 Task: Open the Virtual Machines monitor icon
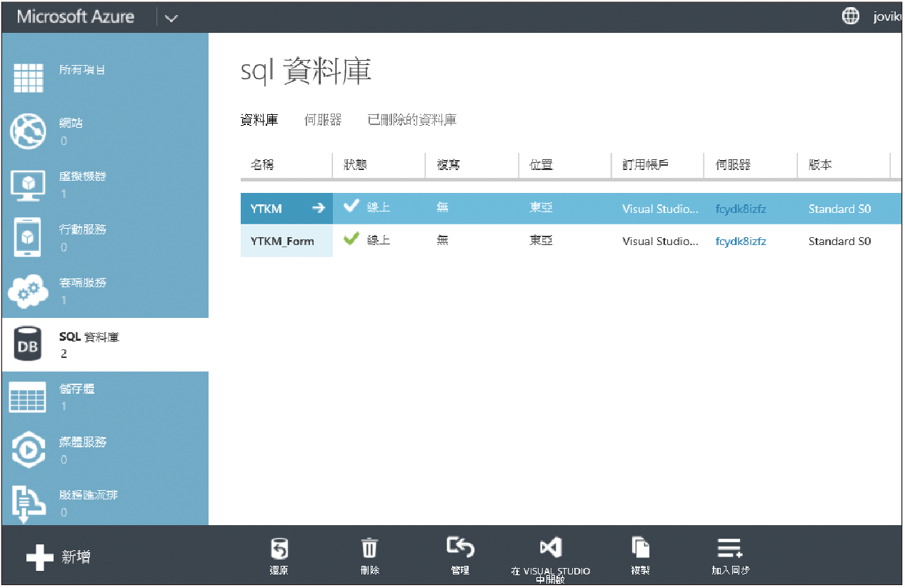[x=29, y=185]
